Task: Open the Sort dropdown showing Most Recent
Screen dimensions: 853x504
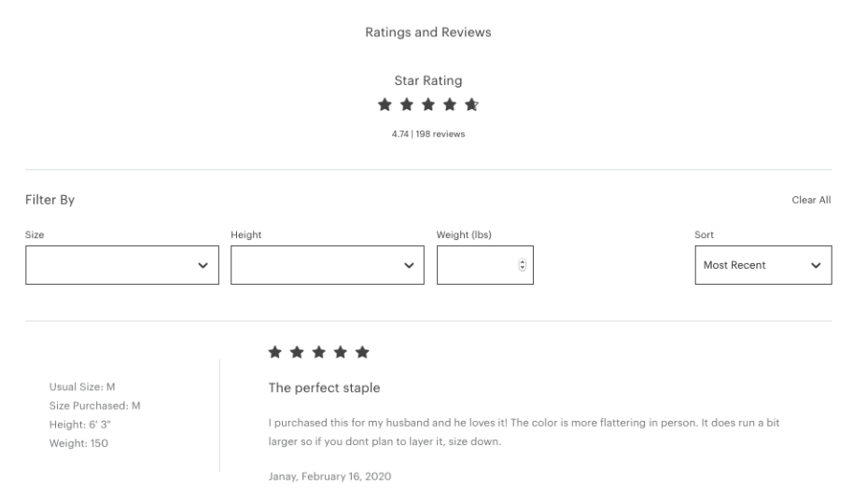Action: point(762,265)
